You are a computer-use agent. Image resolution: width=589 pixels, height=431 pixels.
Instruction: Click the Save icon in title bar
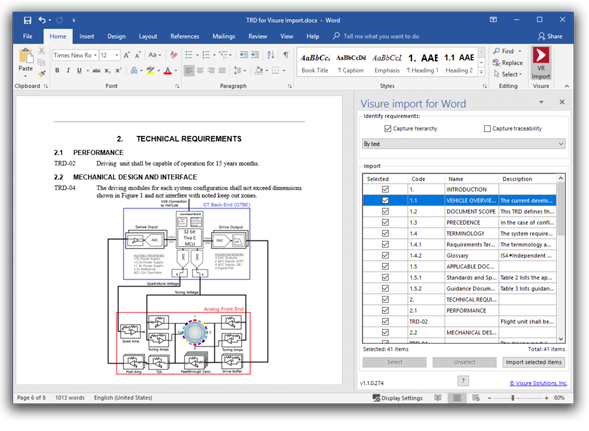pos(27,20)
